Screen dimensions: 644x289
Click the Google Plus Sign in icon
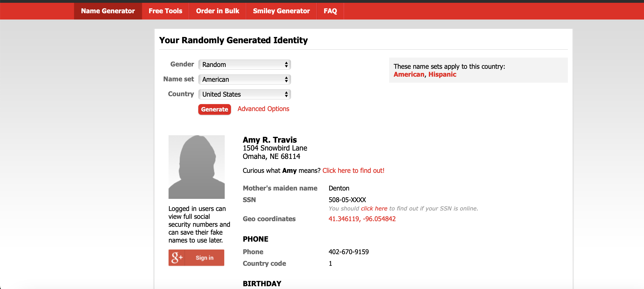pos(177,257)
